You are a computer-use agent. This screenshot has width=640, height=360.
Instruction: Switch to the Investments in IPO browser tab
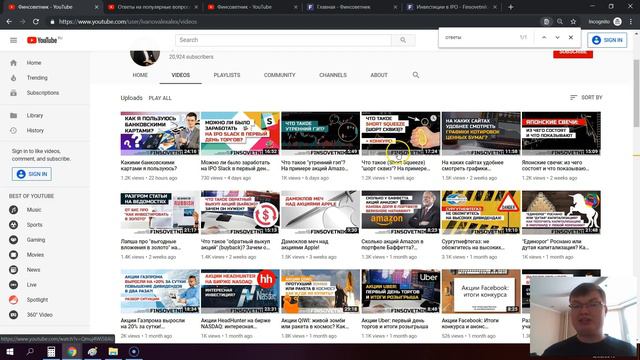click(x=452, y=7)
